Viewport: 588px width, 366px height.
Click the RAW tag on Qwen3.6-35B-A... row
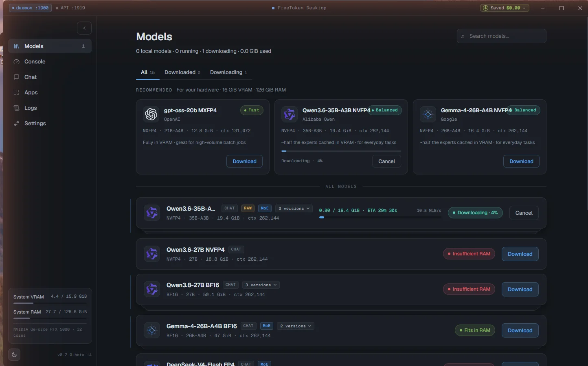pyautogui.click(x=248, y=208)
